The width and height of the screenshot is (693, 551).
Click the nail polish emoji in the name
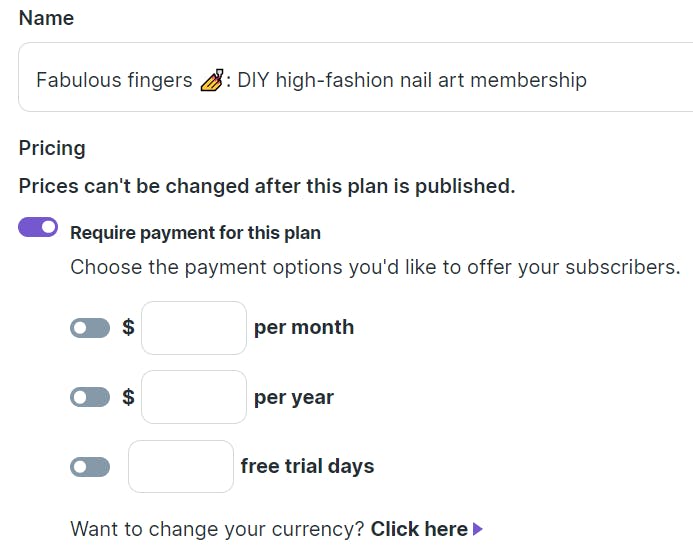click(x=212, y=80)
